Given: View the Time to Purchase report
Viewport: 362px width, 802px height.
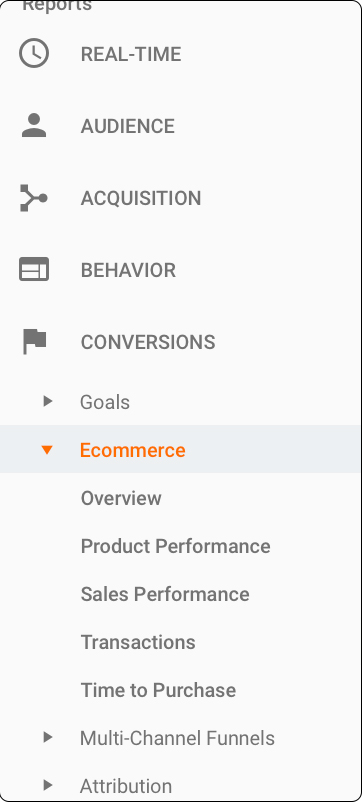Looking at the screenshot, I should [x=159, y=690].
